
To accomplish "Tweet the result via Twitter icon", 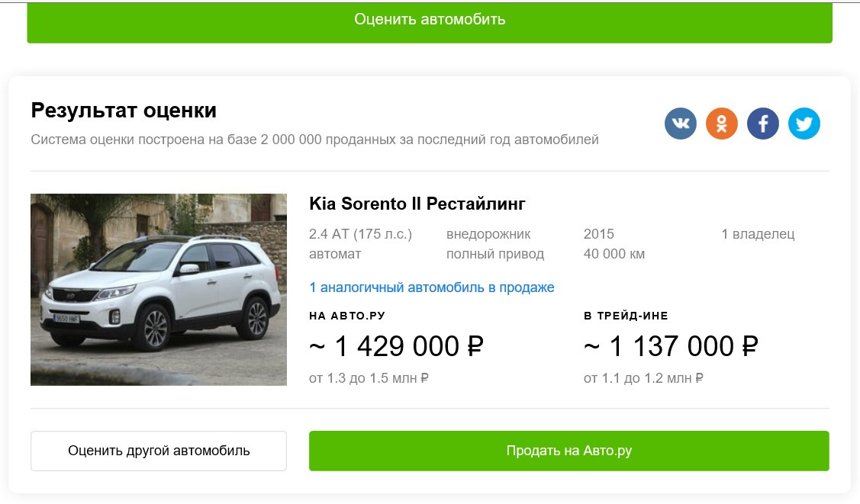I will 804,124.
